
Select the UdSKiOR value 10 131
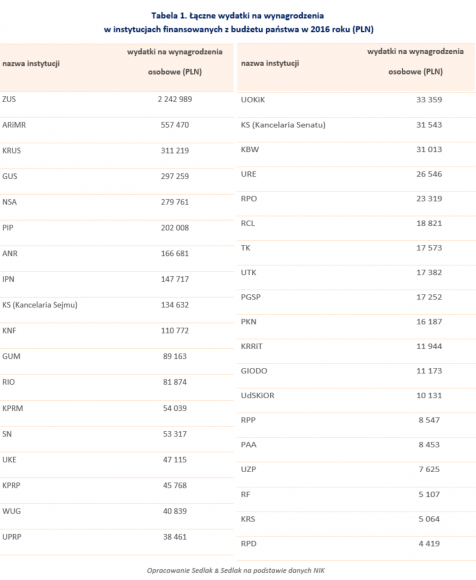[429, 395]
